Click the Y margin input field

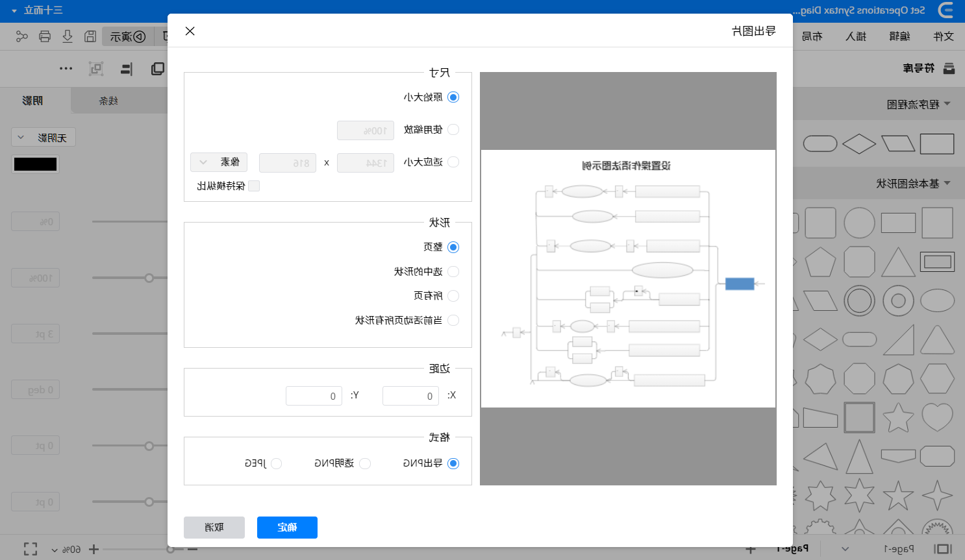(314, 396)
